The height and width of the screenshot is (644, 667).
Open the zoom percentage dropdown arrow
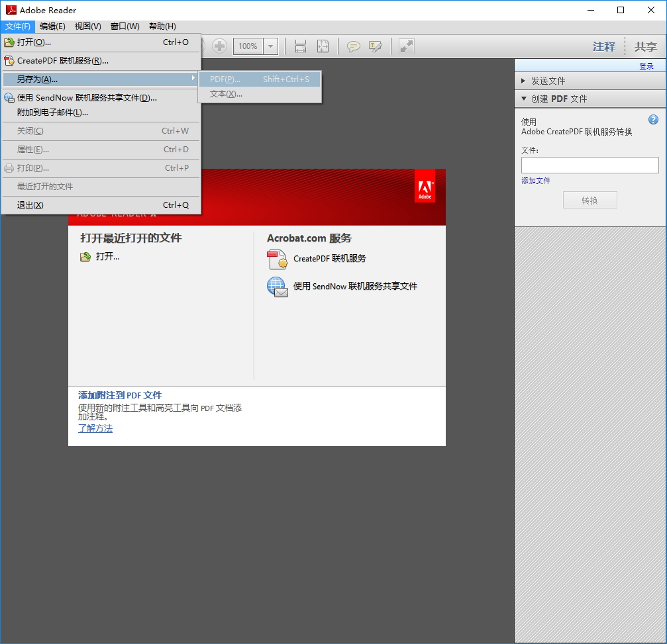click(x=270, y=46)
